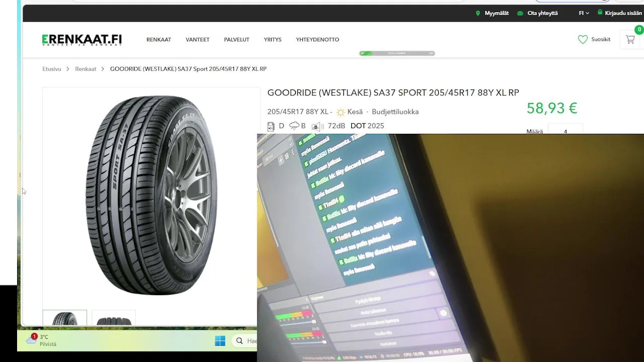Go to Etusivu breadcrumb link
The height and width of the screenshot is (362, 644).
[x=52, y=69]
